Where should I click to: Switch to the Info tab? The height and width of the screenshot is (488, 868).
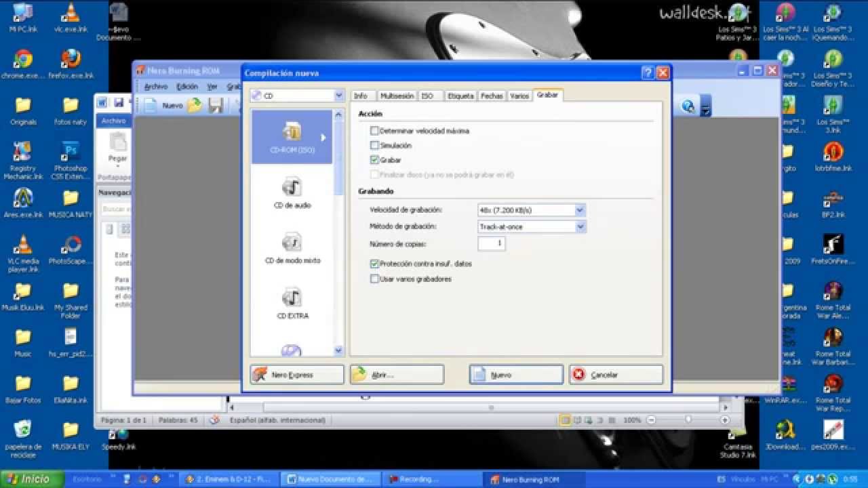click(x=361, y=96)
